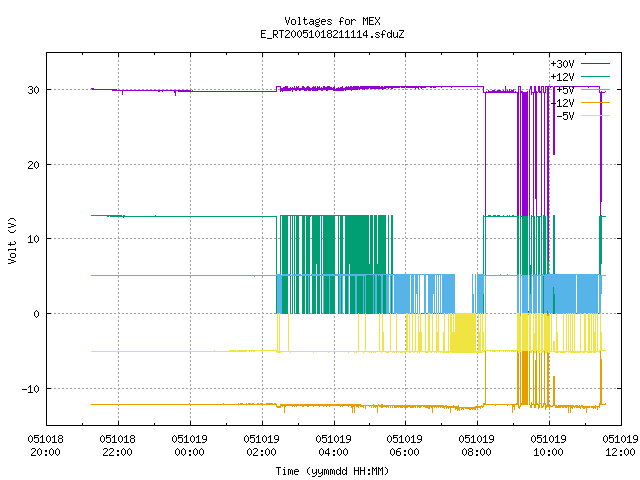Click the +12V legend label

[562, 77]
